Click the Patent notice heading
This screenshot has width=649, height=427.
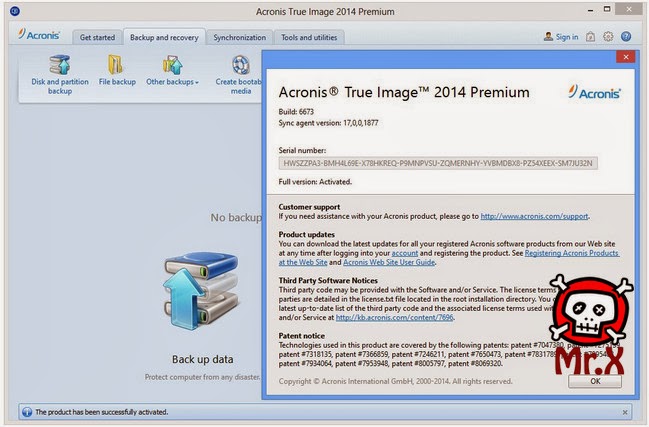click(301, 336)
